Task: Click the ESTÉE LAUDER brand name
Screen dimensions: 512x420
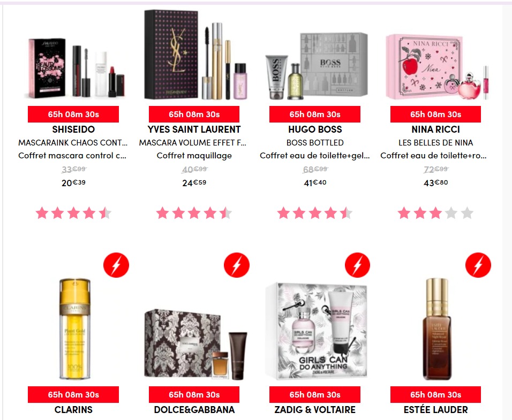Action: [435, 409]
